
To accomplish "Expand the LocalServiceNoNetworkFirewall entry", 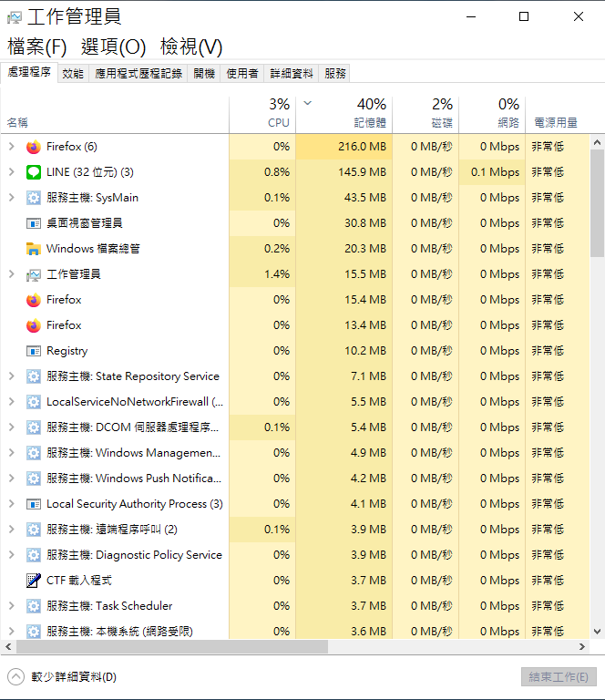I will pyautogui.click(x=12, y=402).
